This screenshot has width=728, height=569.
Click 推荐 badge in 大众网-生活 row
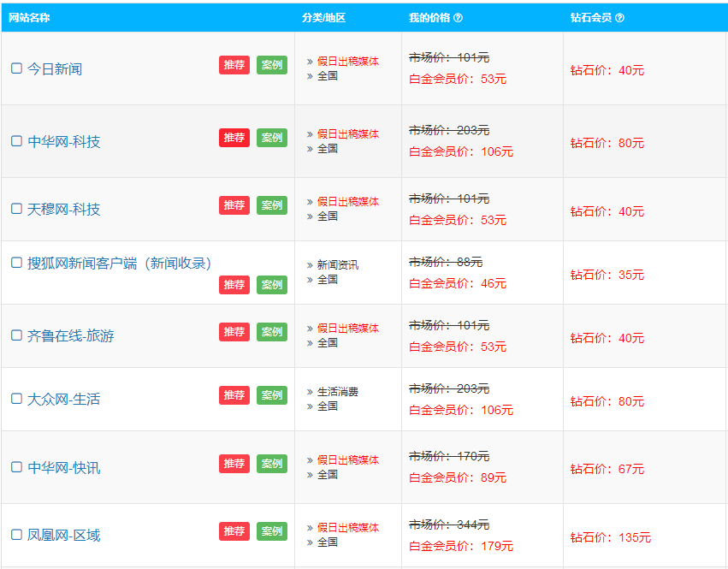point(234,395)
